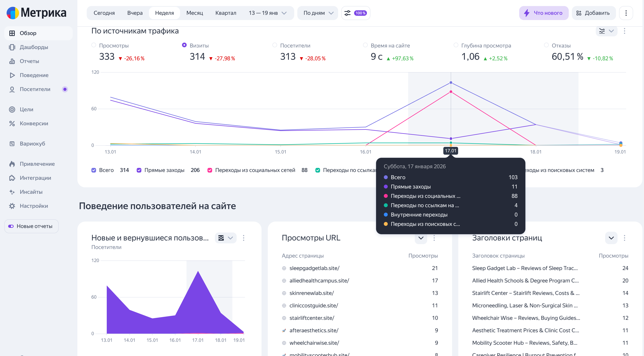Click the segmentation filter sliders icon

pos(347,13)
